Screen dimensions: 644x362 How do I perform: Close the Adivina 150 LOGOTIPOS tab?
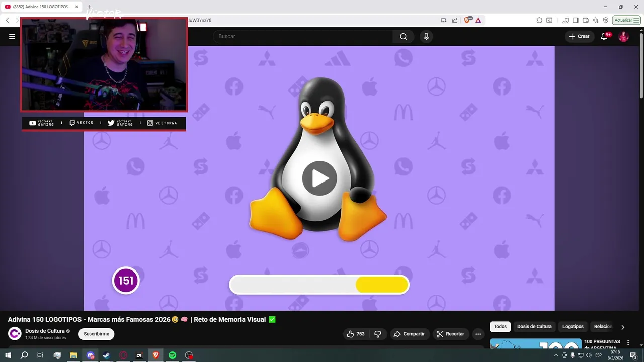coord(76,7)
